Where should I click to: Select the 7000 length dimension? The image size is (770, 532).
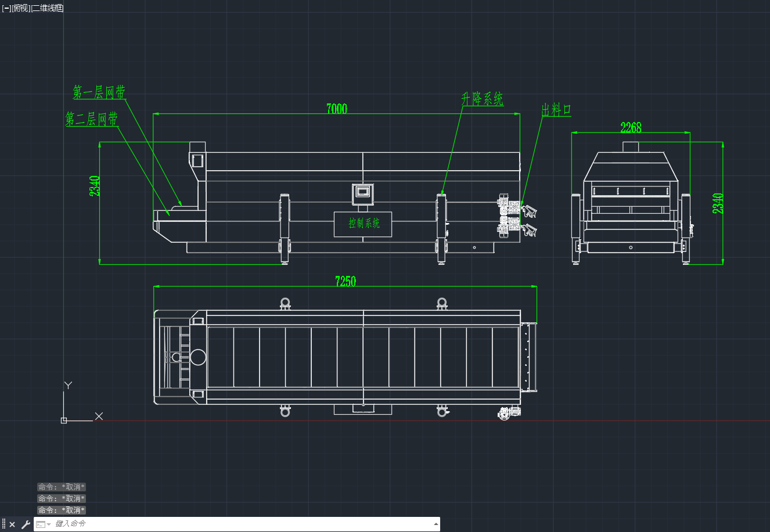click(x=337, y=109)
